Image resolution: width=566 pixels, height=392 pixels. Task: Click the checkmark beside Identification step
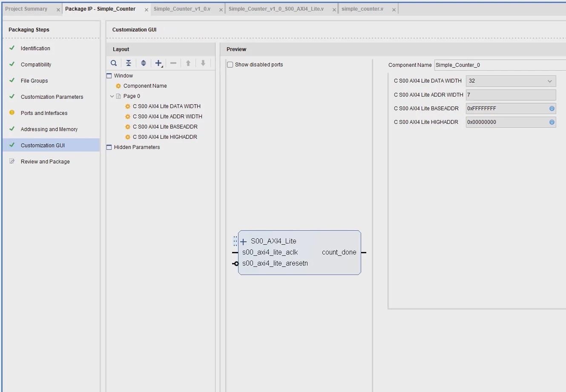(x=12, y=48)
